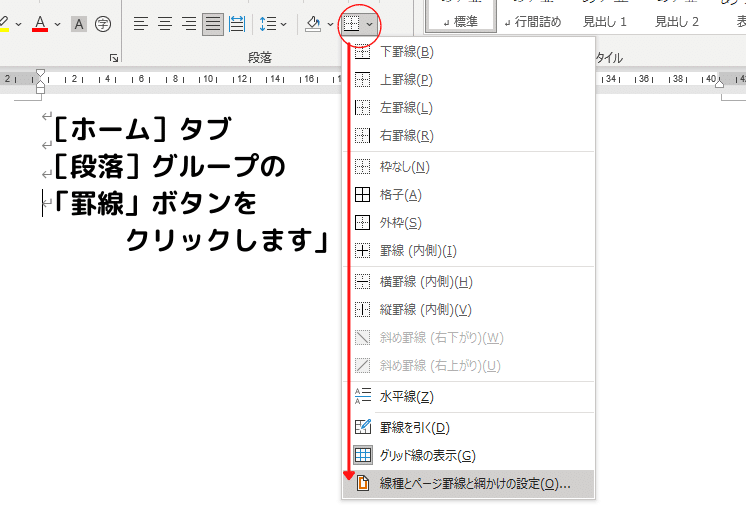Choose 左罫線(L) from borders menu
This screenshot has width=746, height=513.
469,108
